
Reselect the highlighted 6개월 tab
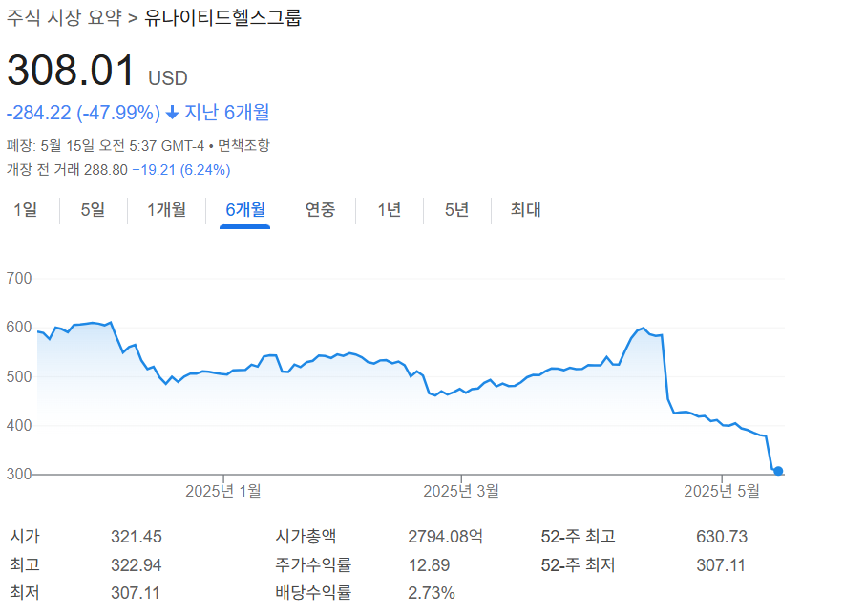[x=243, y=210]
